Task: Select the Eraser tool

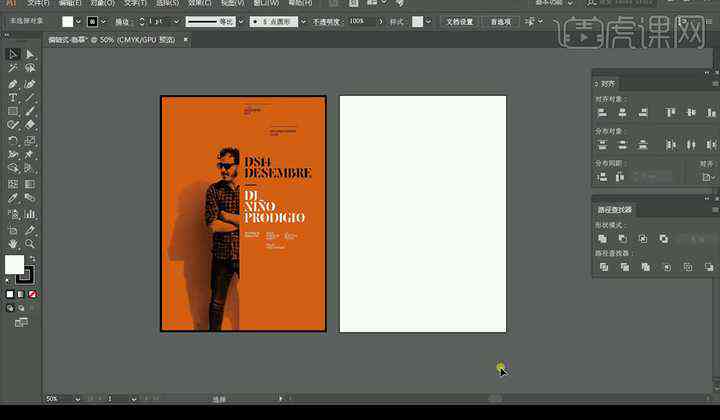Action: tap(30, 124)
